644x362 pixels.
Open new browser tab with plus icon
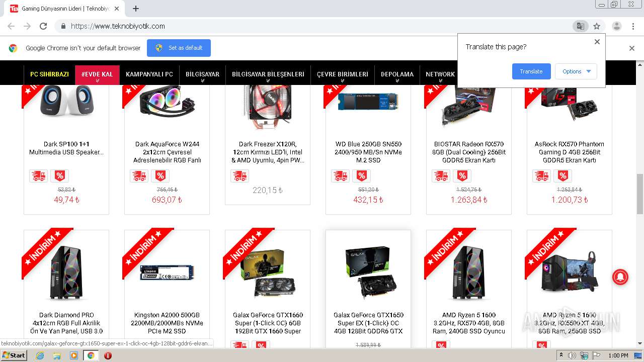coord(136,9)
